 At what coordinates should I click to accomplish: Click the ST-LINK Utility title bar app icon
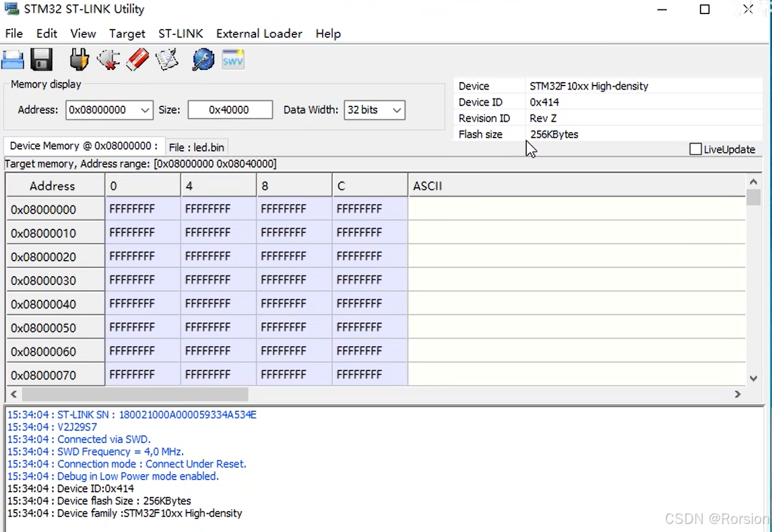coord(11,8)
